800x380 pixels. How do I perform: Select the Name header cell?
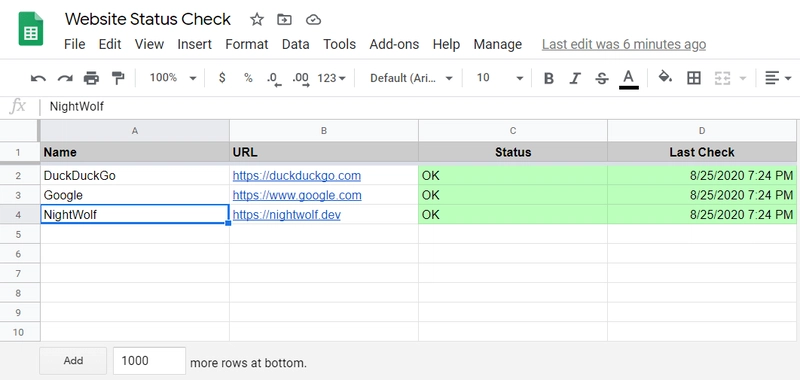tap(135, 152)
